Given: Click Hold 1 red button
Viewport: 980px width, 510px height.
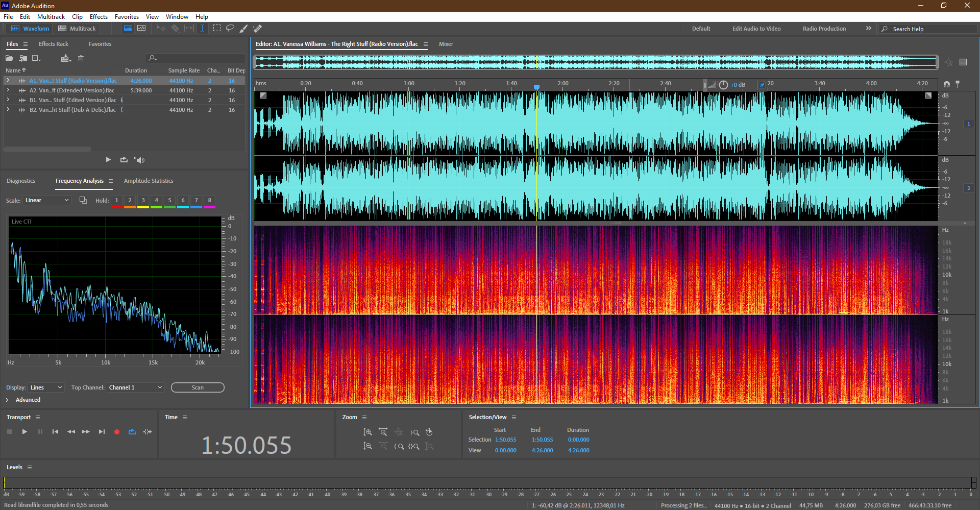Looking at the screenshot, I should (116, 201).
